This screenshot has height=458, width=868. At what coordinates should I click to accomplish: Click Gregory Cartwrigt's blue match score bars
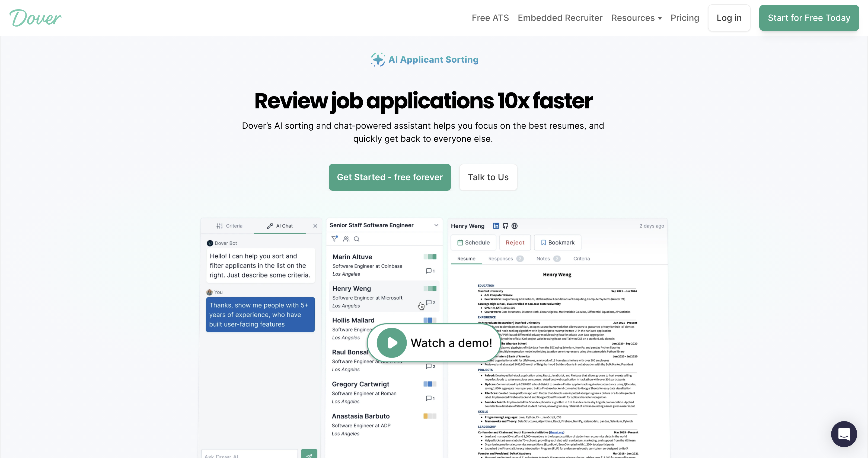(430, 384)
